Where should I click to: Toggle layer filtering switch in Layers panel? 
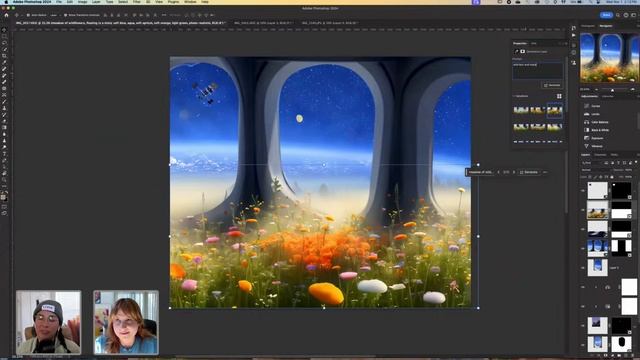pos(636,162)
